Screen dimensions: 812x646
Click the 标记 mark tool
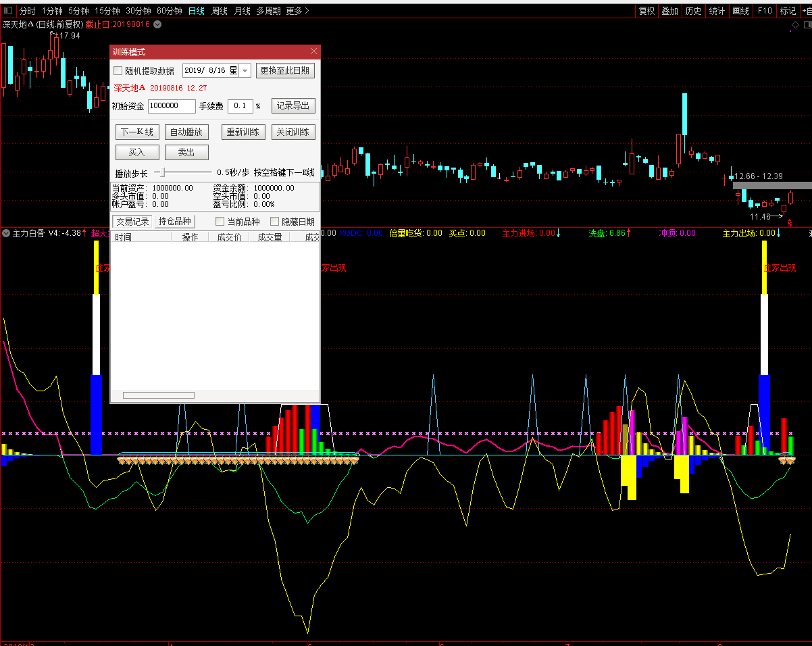point(788,11)
